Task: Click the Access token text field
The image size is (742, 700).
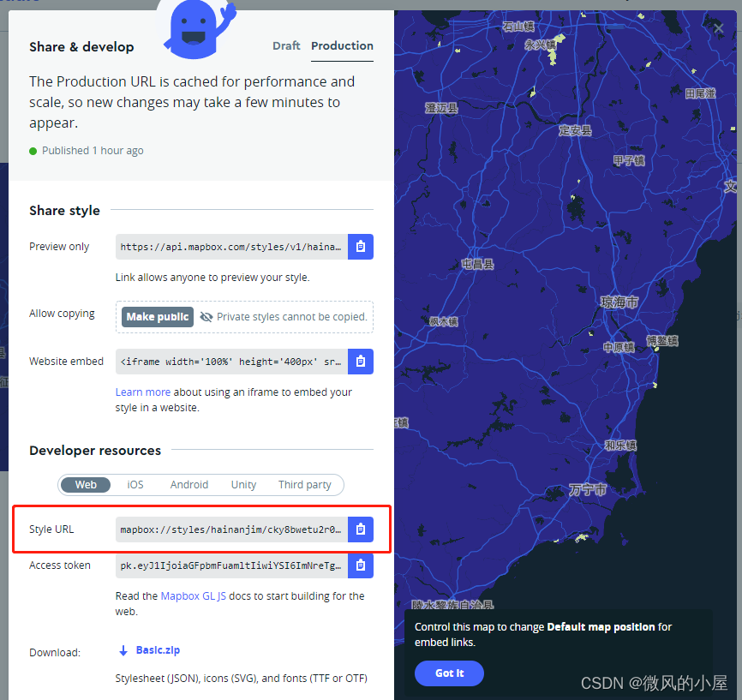Action: pyautogui.click(x=231, y=565)
